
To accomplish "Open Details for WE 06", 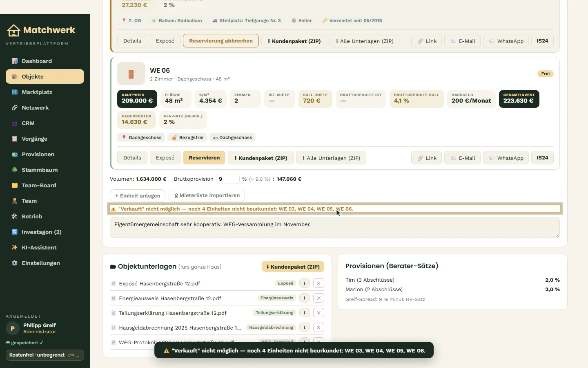I will [x=132, y=158].
